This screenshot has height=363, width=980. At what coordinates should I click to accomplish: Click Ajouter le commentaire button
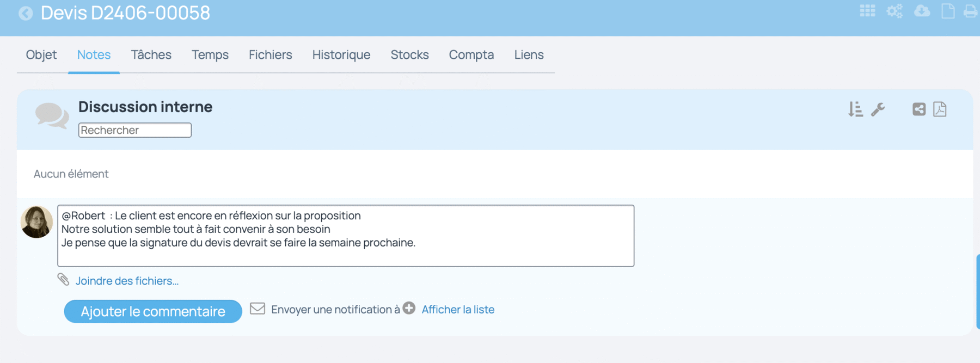153,311
